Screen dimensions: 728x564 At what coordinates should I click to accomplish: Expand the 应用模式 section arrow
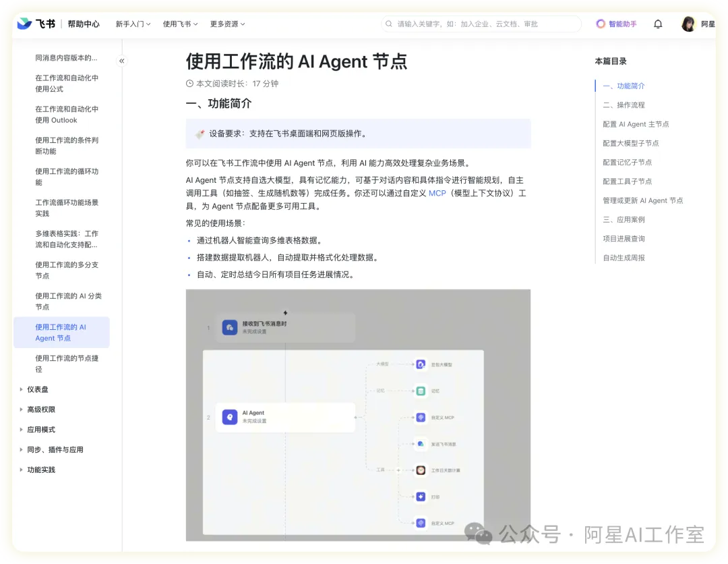(21, 429)
